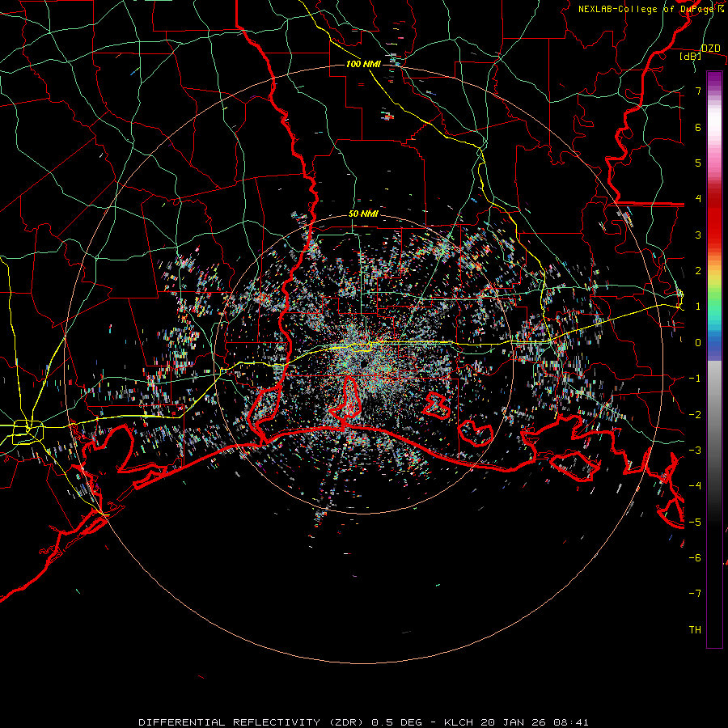This screenshot has height=728, width=728.
Task: Click the [dB] unit label
Action: pos(691,56)
